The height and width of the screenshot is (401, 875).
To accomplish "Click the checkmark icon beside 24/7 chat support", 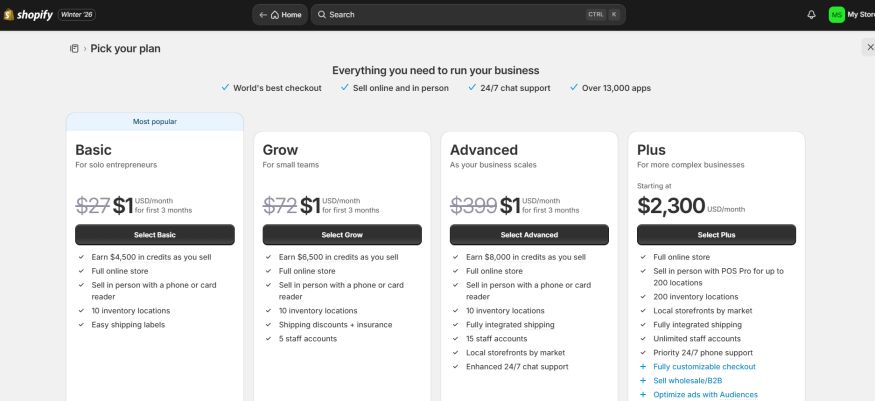I will pos(472,88).
